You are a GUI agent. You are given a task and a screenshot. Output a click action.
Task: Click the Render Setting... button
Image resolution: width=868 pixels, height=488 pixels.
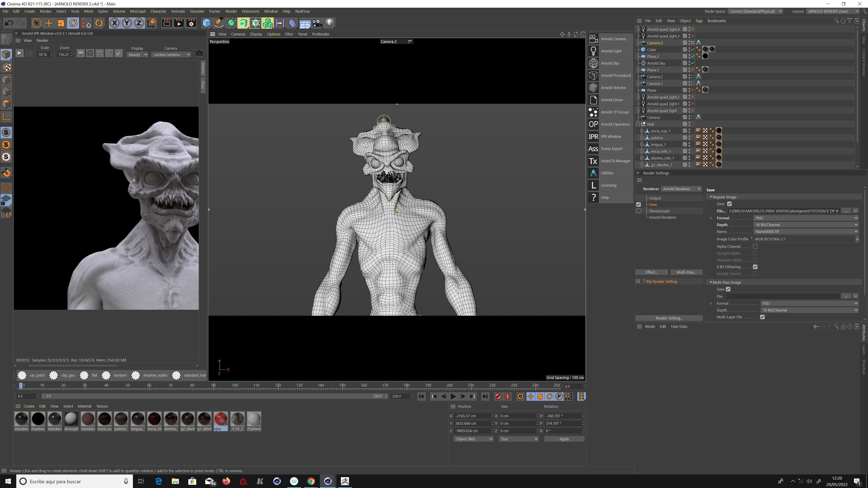coord(669,318)
